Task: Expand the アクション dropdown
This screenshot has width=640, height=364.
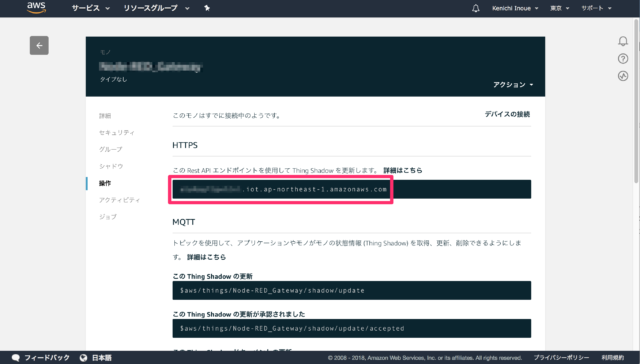Action: pos(513,85)
